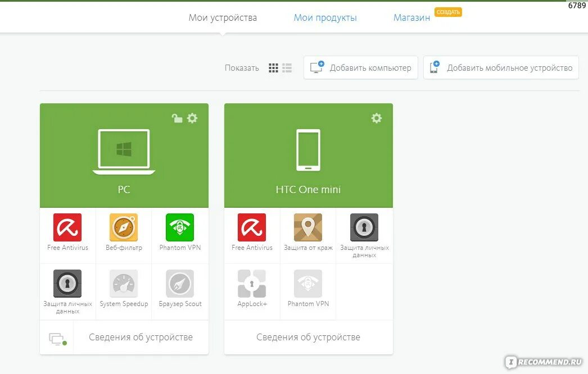Click the Windows laptop image for PC
The image size is (588, 374).
(x=124, y=152)
